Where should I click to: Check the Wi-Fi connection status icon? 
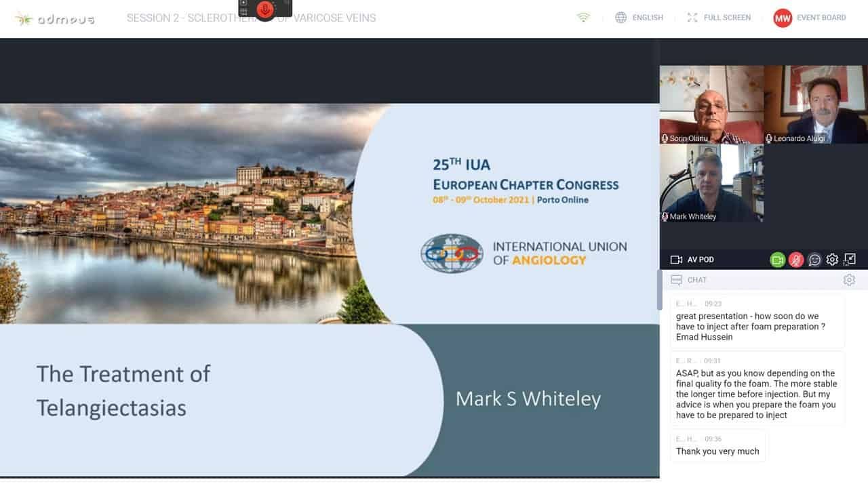(583, 18)
